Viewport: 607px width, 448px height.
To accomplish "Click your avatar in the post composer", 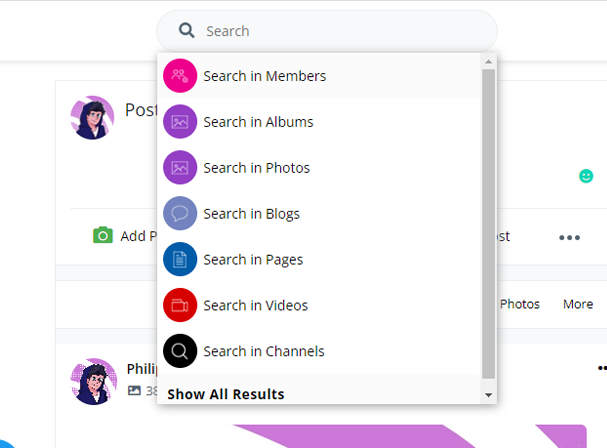I will tap(93, 118).
